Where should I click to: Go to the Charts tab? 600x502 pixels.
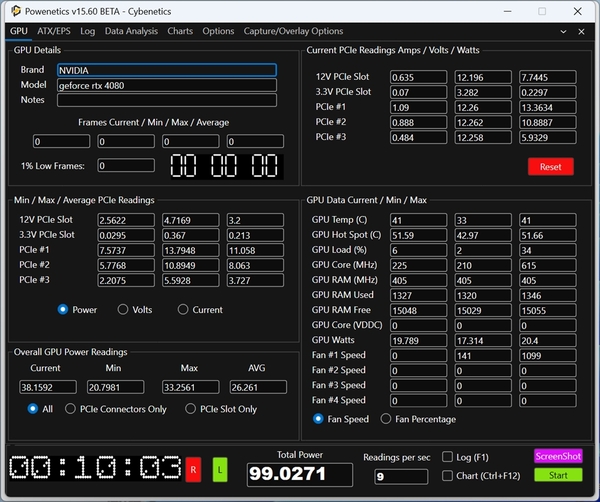coord(180,31)
